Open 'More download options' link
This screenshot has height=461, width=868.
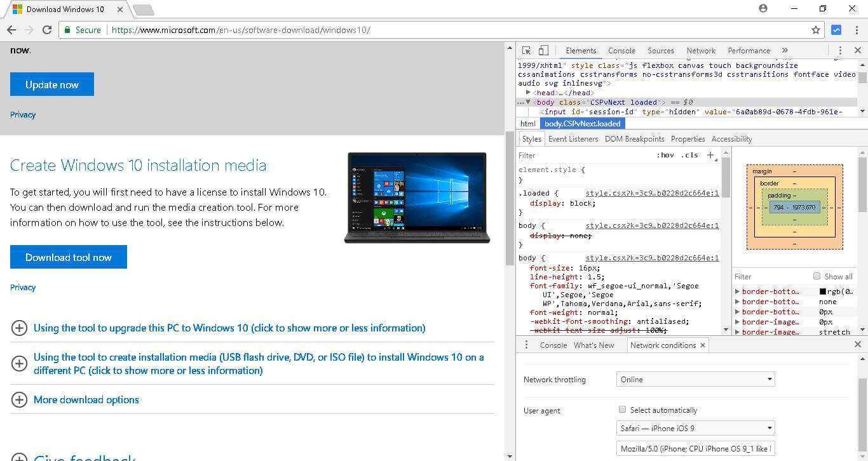tap(86, 400)
